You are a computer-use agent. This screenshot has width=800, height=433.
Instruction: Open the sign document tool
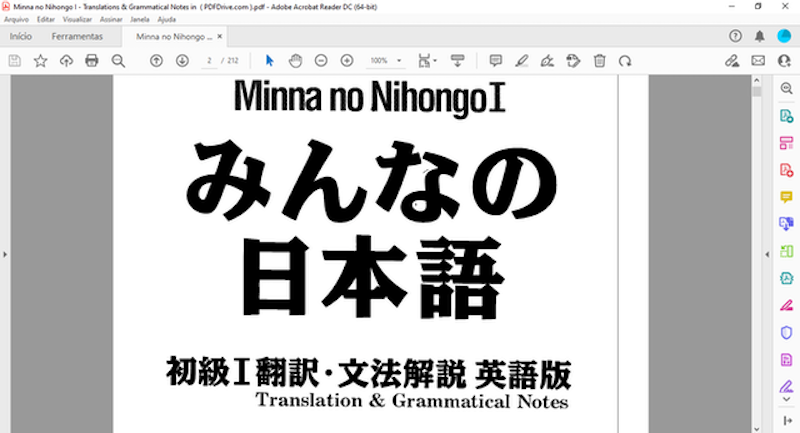(547, 61)
